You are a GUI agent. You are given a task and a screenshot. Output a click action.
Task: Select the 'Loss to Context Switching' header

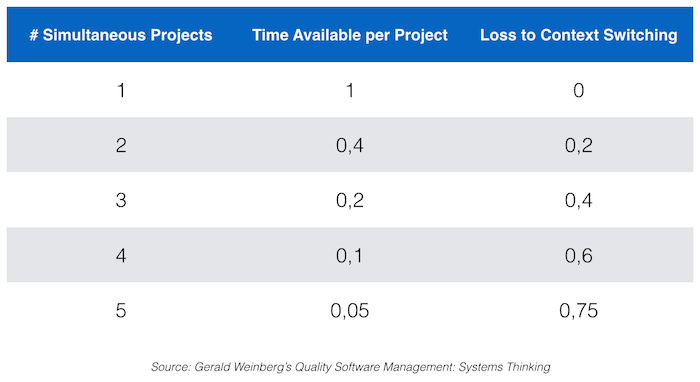click(579, 35)
